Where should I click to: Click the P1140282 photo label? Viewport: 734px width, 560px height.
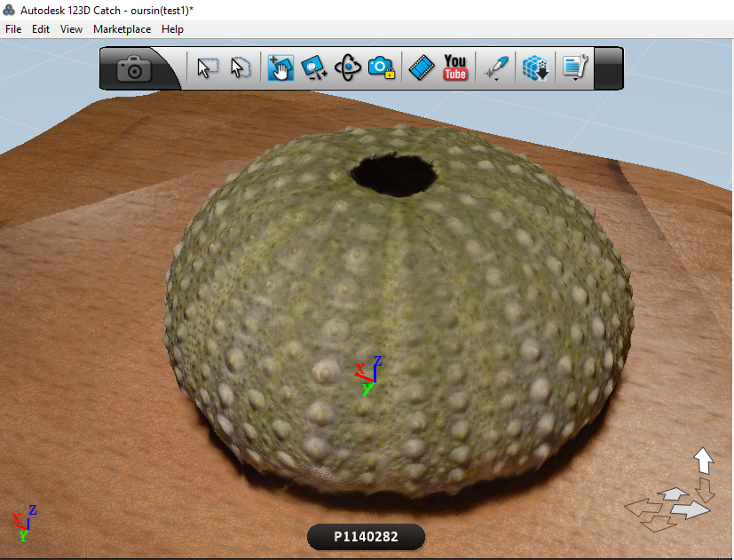pyautogui.click(x=366, y=537)
